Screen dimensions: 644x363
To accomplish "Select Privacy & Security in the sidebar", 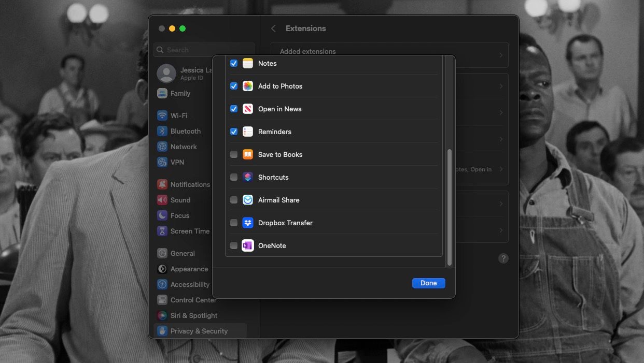I will coord(199,330).
